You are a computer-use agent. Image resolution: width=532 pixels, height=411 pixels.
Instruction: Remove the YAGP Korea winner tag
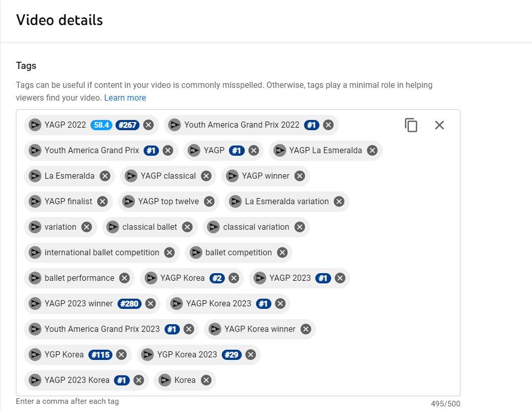pyautogui.click(x=306, y=329)
